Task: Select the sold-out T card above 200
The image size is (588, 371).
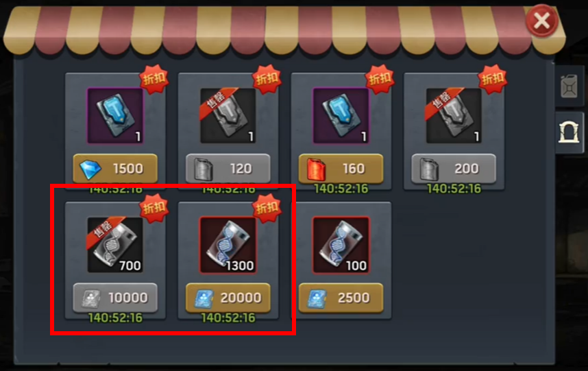Action: tap(454, 116)
